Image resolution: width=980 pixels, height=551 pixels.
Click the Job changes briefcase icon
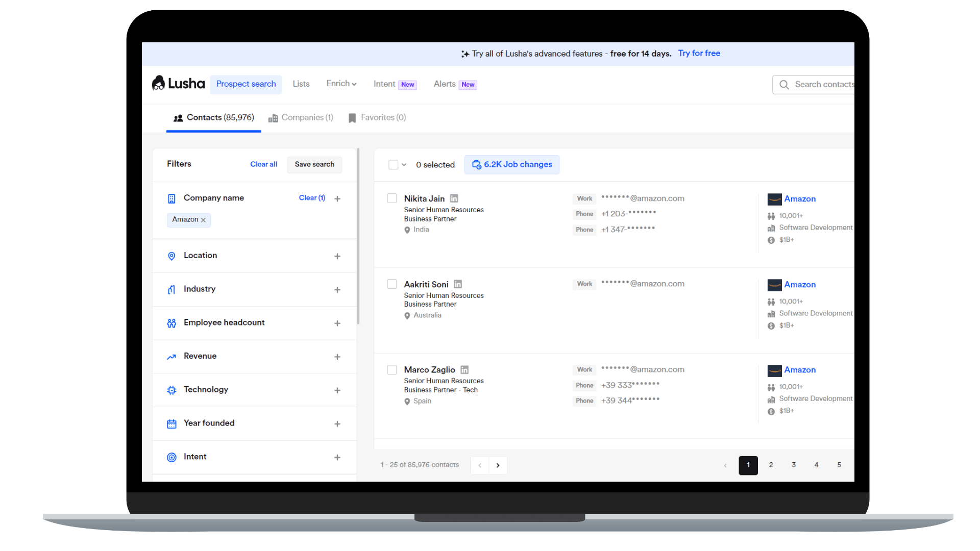[x=476, y=165]
